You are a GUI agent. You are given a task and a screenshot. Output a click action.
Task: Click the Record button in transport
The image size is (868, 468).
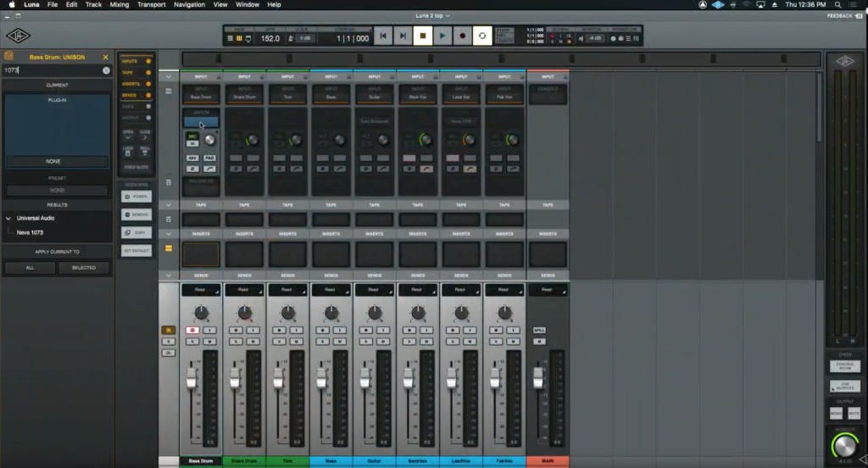coord(462,36)
